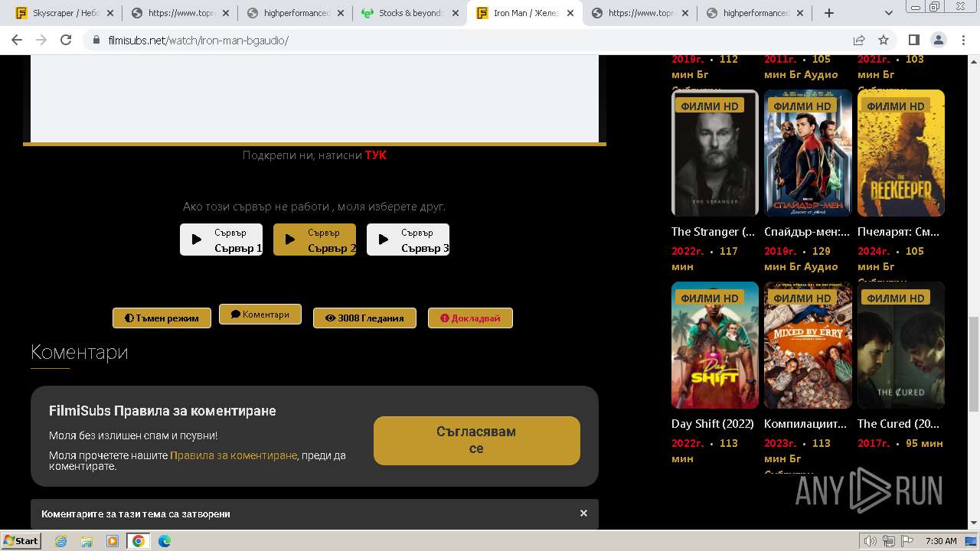The image size is (980, 551).
Task: Click the volume speaker tray icon
Action: (870, 541)
